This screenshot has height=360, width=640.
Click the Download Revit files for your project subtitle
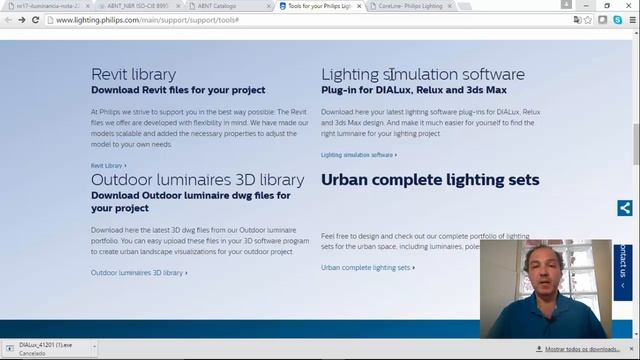tap(178, 90)
